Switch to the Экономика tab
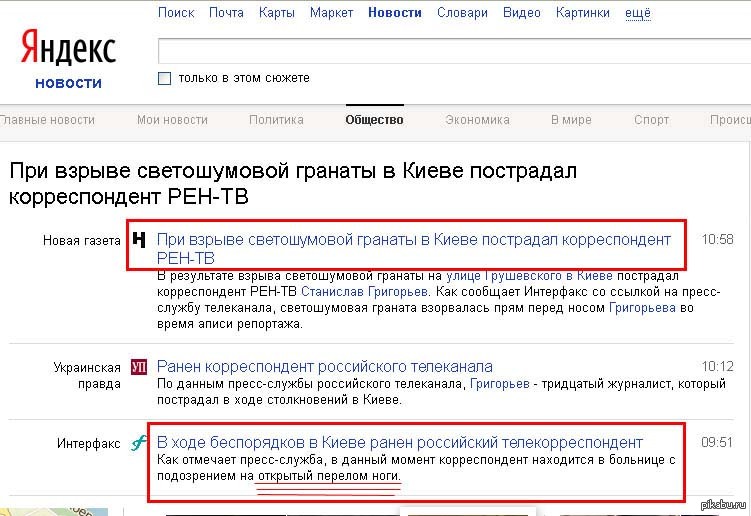 477,120
